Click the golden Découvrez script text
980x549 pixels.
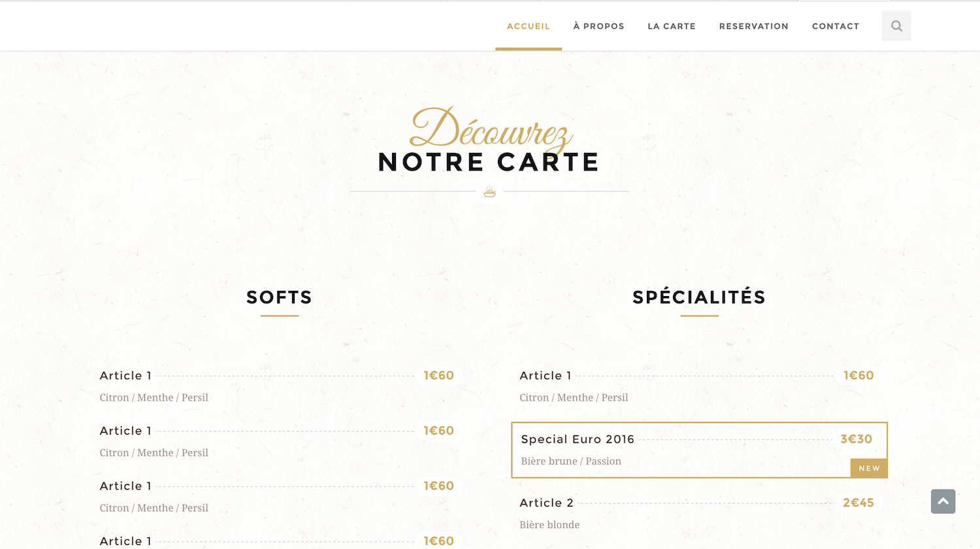490,129
